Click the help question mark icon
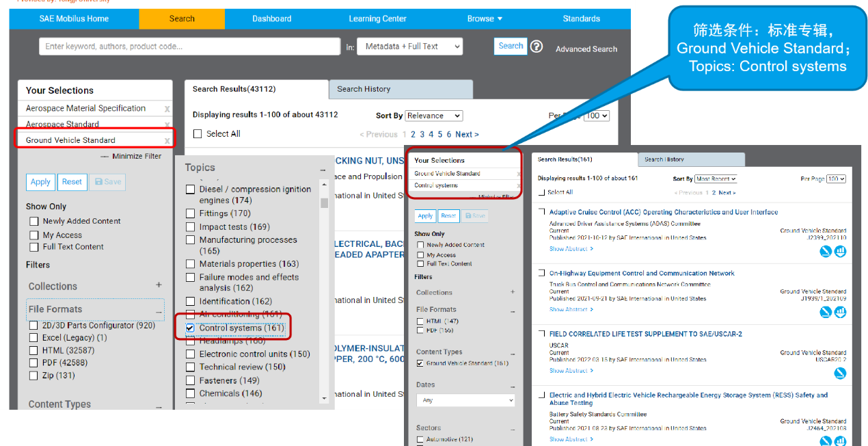This screenshot has width=868, height=446. pyautogui.click(x=537, y=47)
